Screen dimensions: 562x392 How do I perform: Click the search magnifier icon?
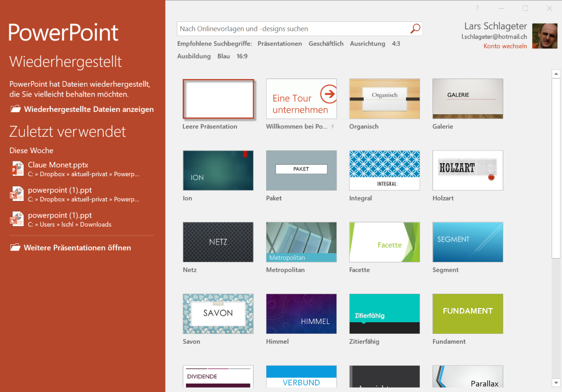(x=415, y=29)
